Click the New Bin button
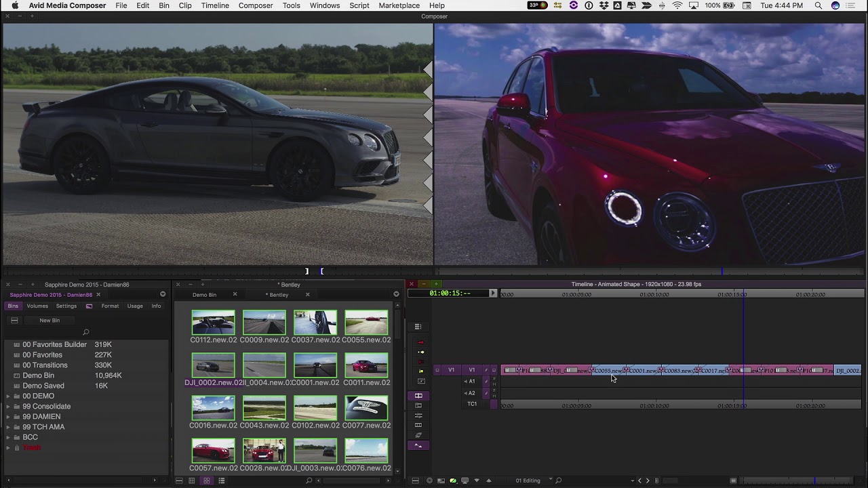 pos(50,321)
